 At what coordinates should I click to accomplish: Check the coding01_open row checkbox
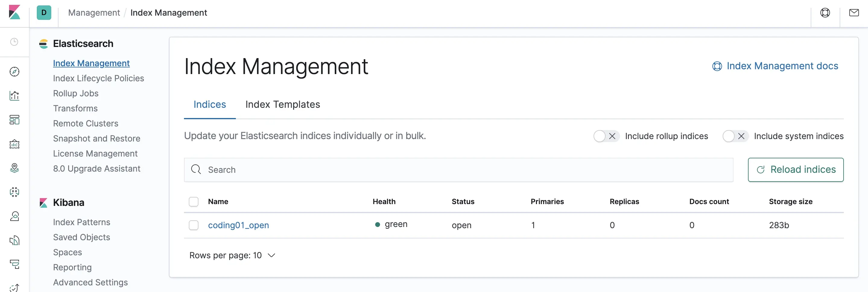[x=194, y=225]
